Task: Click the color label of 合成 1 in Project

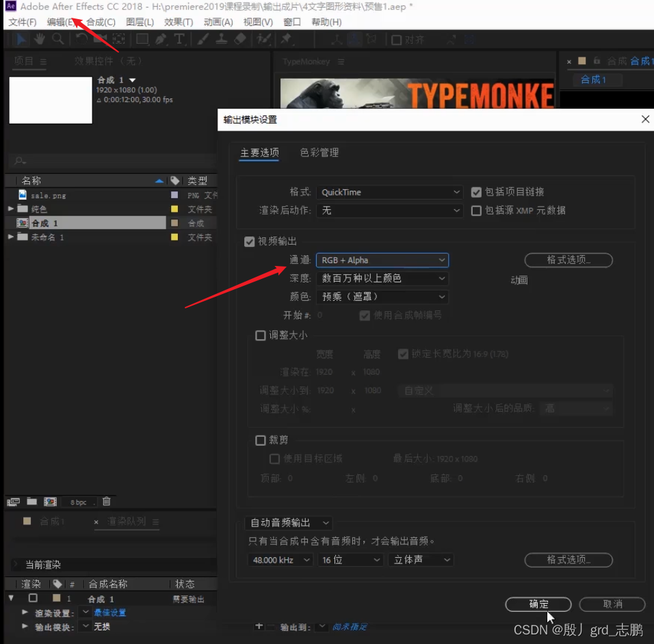Action: pyautogui.click(x=174, y=223)
